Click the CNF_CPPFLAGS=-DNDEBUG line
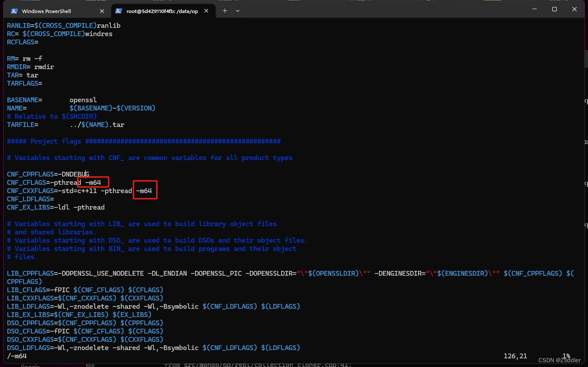The image size is (588, 367). coord(48,174)
